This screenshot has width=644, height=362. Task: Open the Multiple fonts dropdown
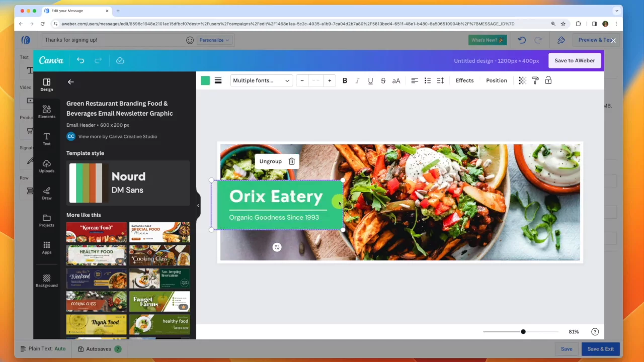261,80
